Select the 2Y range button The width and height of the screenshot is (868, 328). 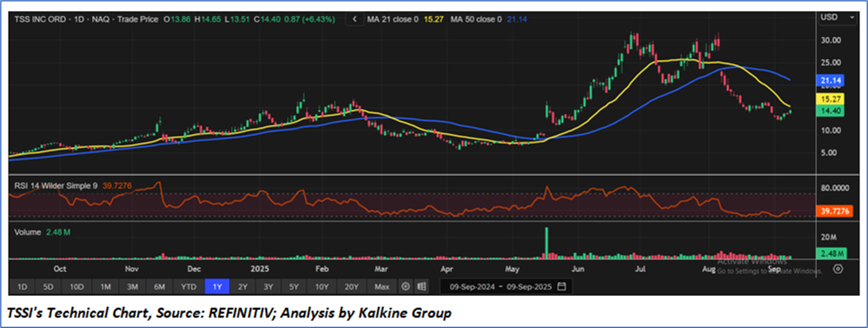(x=243, y=286)
